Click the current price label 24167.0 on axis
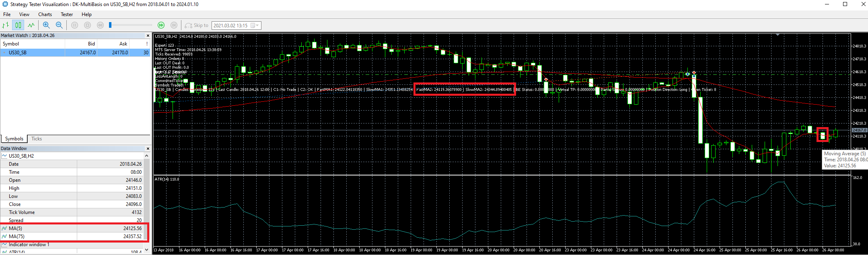Viewport: 868px width, 255px height. (x=860, y=130)
